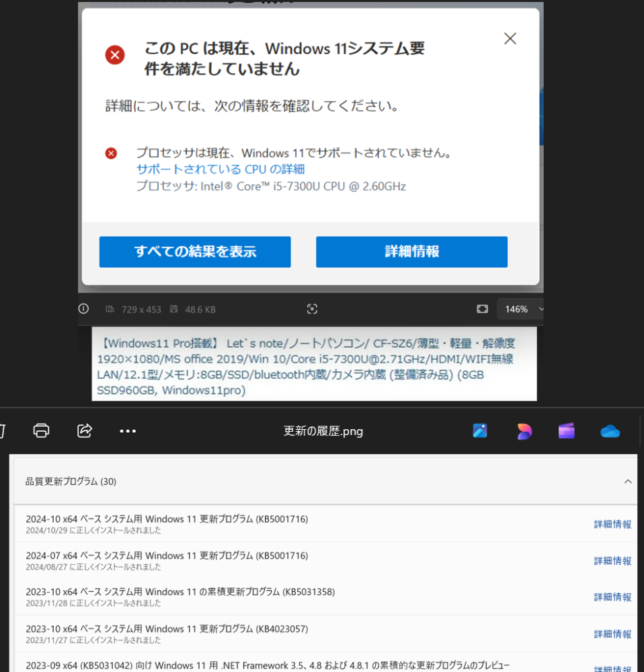644x672 pixels.
Task: Click すべての結果を表示 button
Action: (x=194, y=252)
